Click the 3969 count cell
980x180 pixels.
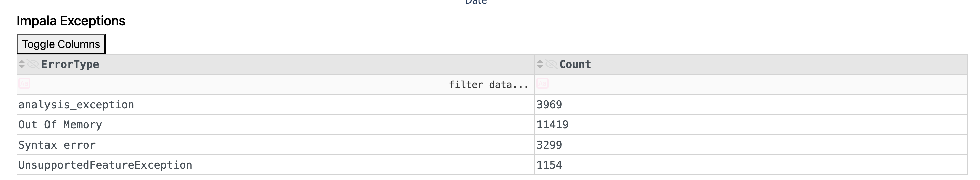549,105
